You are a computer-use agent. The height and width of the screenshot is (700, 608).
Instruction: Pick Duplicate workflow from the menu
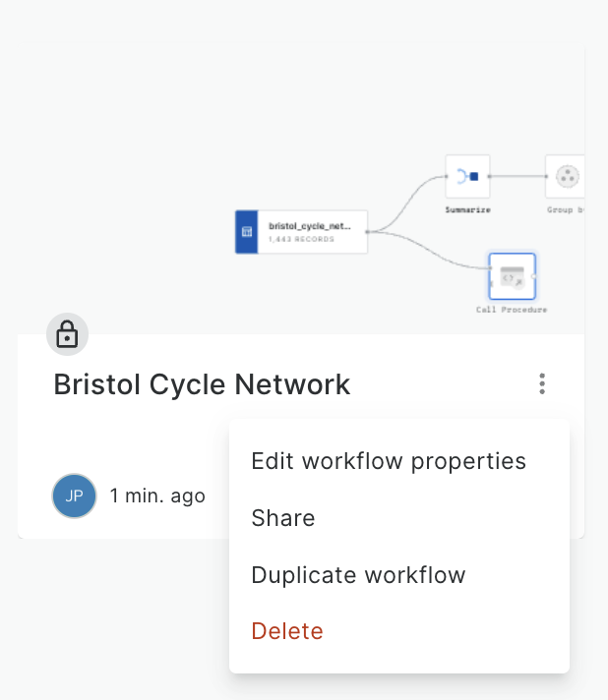[x=358, y=575]
